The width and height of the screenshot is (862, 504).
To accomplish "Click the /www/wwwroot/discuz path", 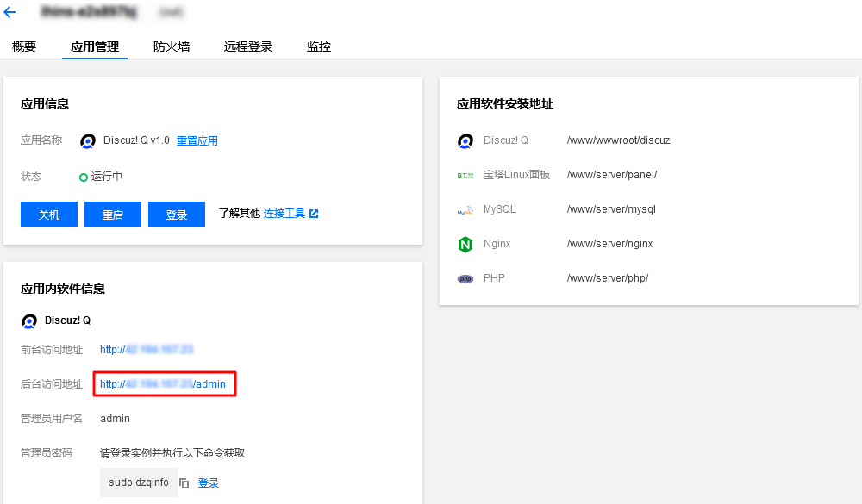I will (618, 140).
